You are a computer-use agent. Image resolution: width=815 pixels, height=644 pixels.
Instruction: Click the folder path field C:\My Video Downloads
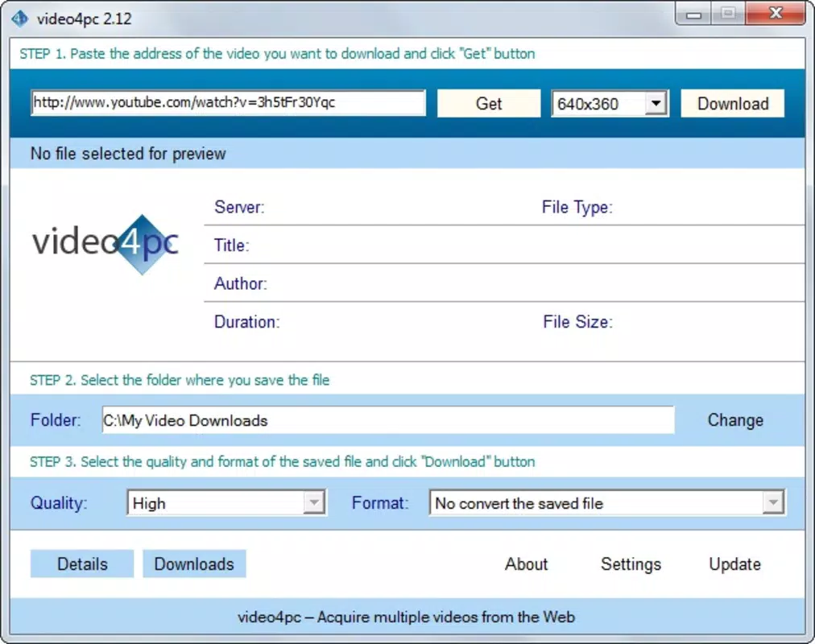tap(388, 419)
